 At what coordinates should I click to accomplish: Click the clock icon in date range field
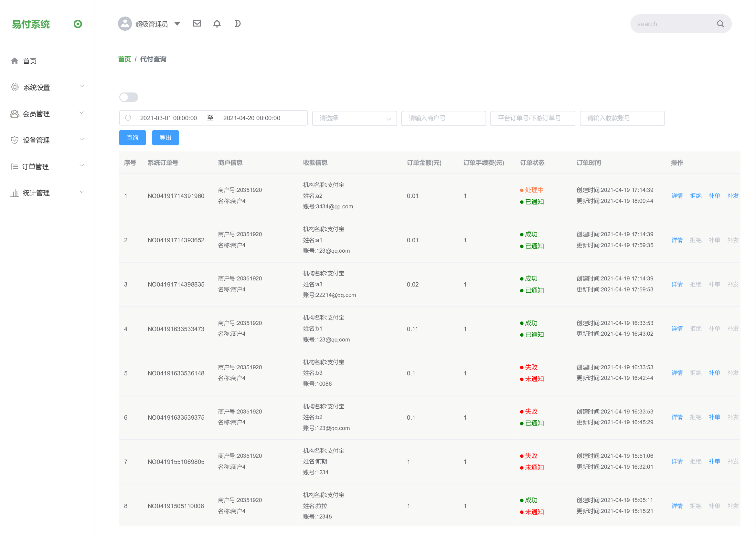(128, 118)
